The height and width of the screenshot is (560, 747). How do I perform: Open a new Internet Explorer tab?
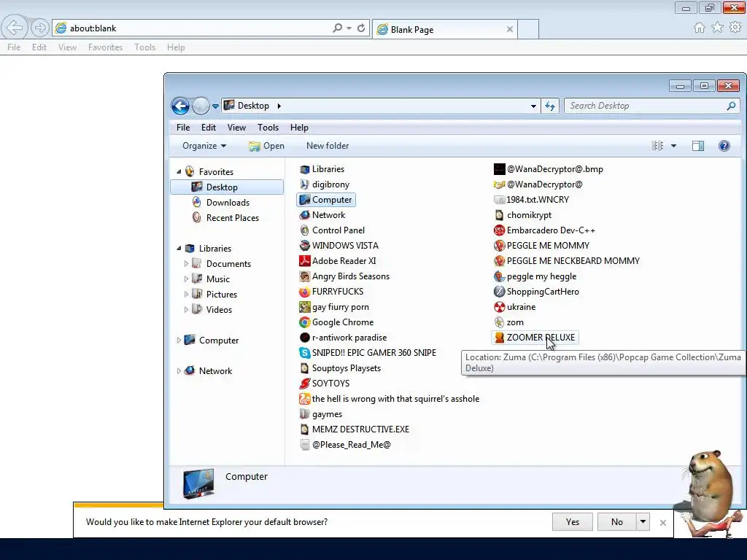528,29
